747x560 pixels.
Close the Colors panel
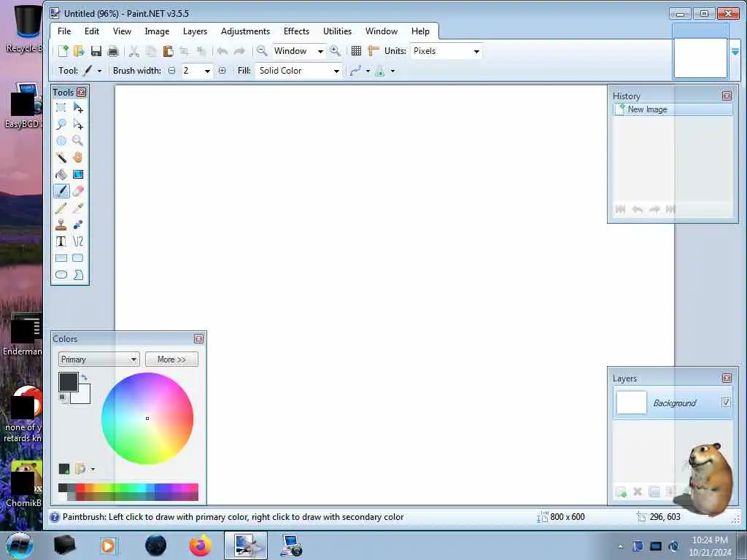198,338
